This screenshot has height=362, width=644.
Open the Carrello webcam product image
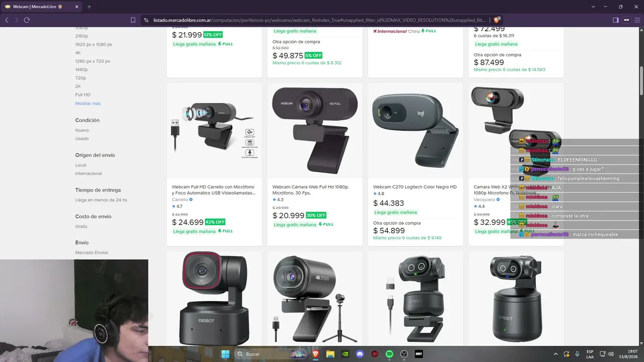[214, 131]
